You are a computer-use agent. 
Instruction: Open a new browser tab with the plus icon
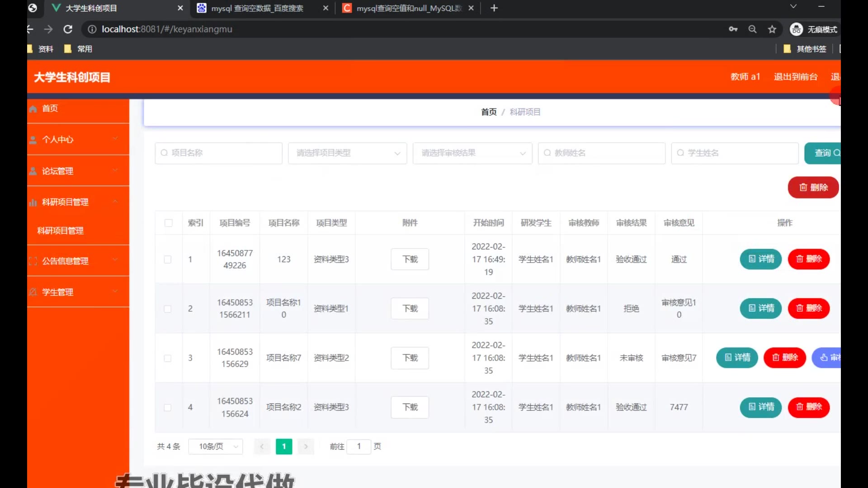click(x=494, y=8)
